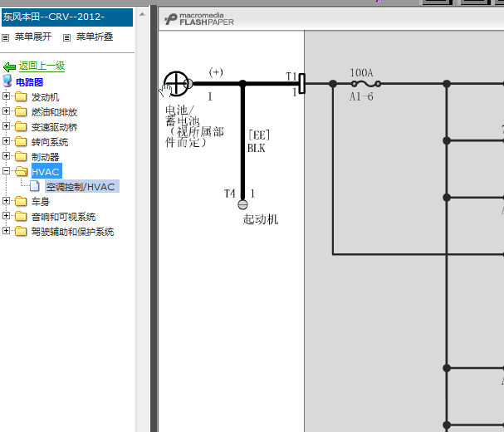Click the 菜单折叠 list icon

tap(66, 38)
